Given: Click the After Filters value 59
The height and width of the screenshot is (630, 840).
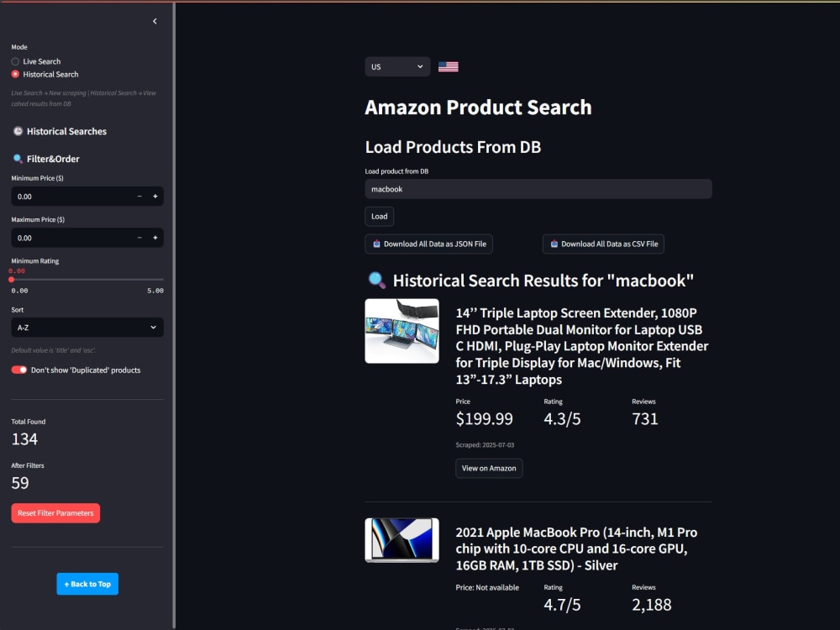Looking at the screenshot, I should coord(20,483).
